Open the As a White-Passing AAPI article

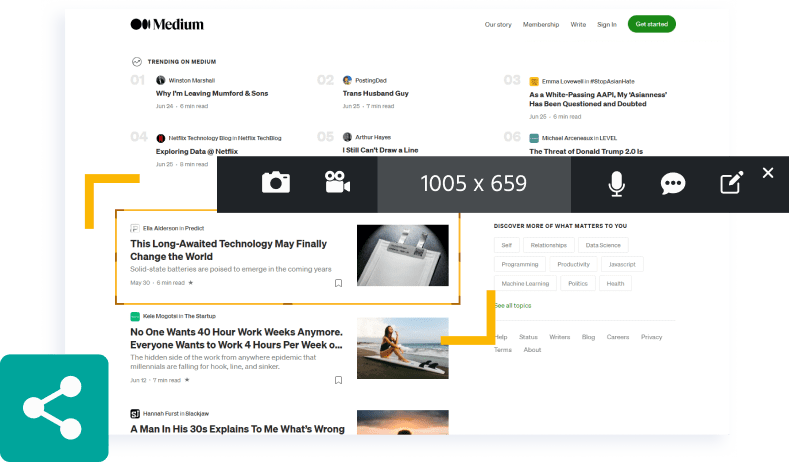[598, 99]
